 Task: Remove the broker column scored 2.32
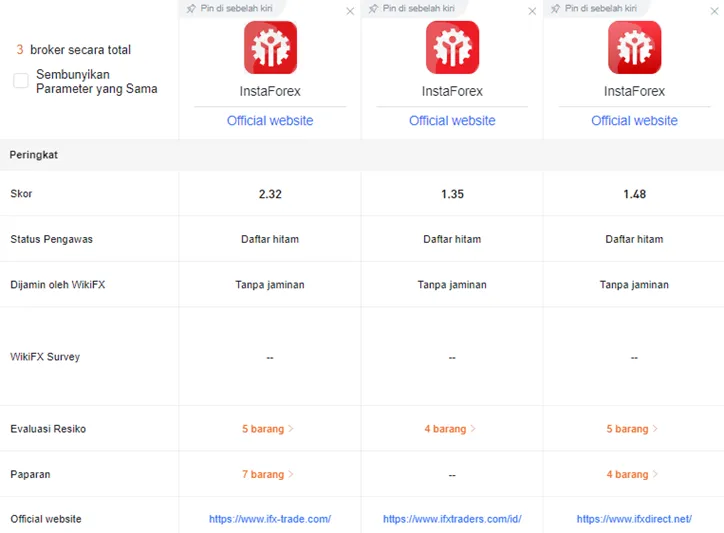coord(350,11)
